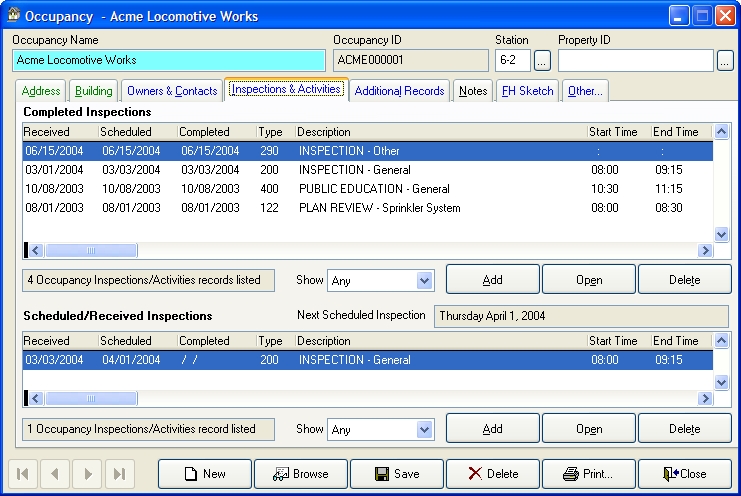Viewport: 741px width, 496px height.
Task: Click right arrow of Completed Inspections horizontal scrollbar
Action: click(705, 250)
